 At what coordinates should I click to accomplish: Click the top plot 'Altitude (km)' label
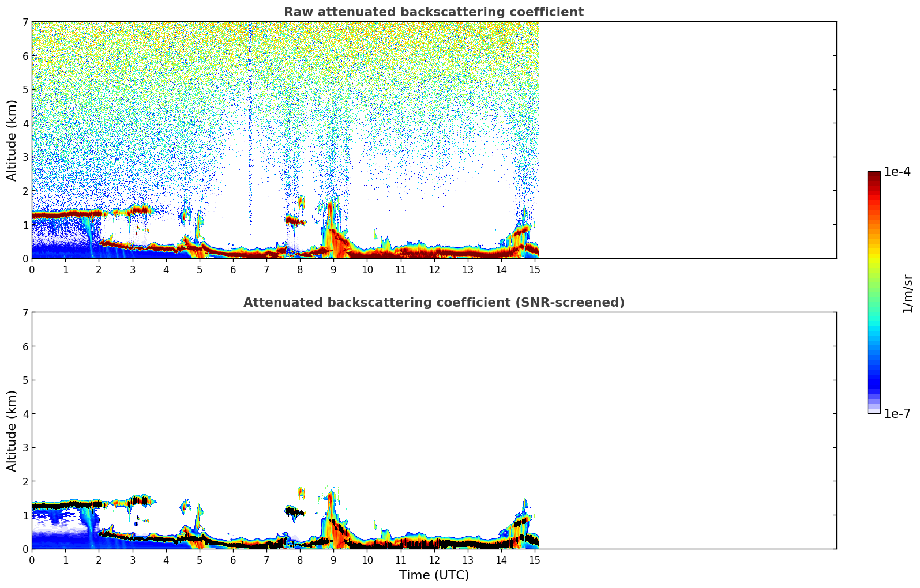12,140
